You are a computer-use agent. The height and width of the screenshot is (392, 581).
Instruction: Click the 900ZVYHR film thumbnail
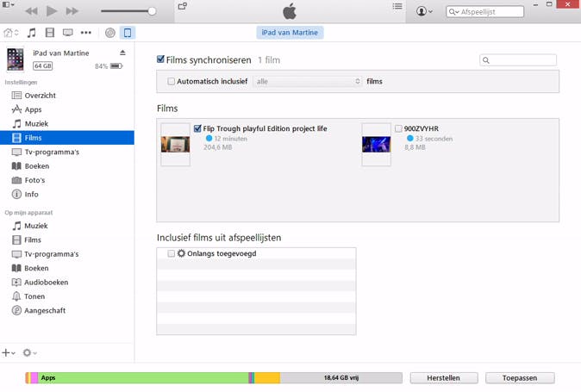376,145
